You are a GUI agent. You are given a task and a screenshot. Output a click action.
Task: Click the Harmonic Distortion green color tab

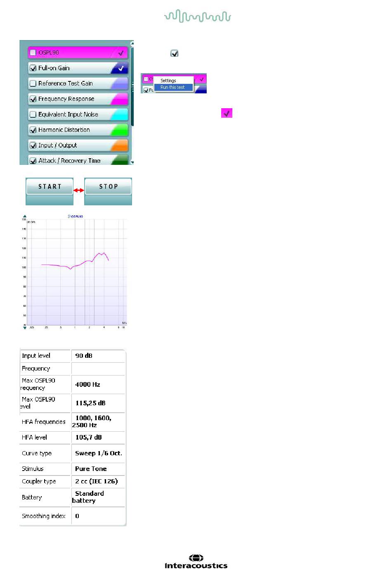120,130
